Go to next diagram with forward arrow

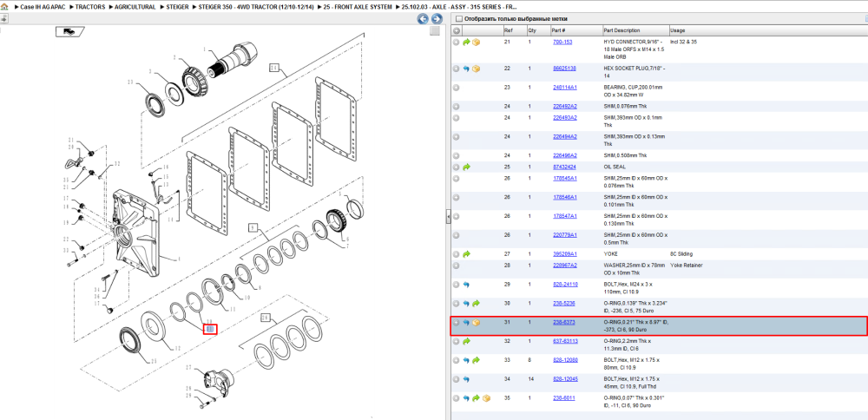pos(435,19)
